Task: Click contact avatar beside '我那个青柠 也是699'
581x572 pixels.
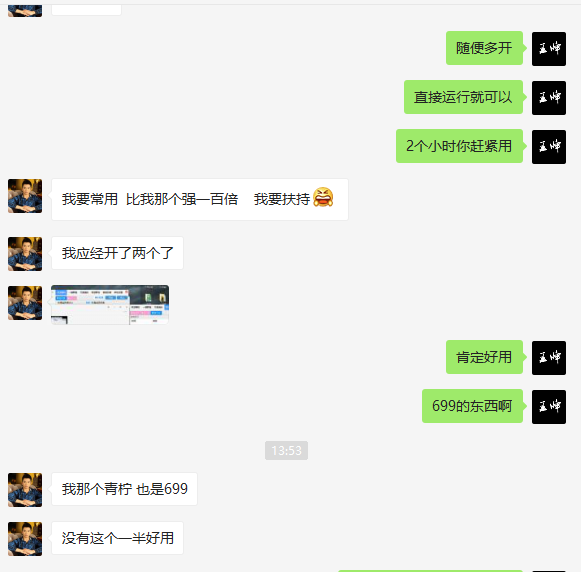Action: tap(25, 490)
